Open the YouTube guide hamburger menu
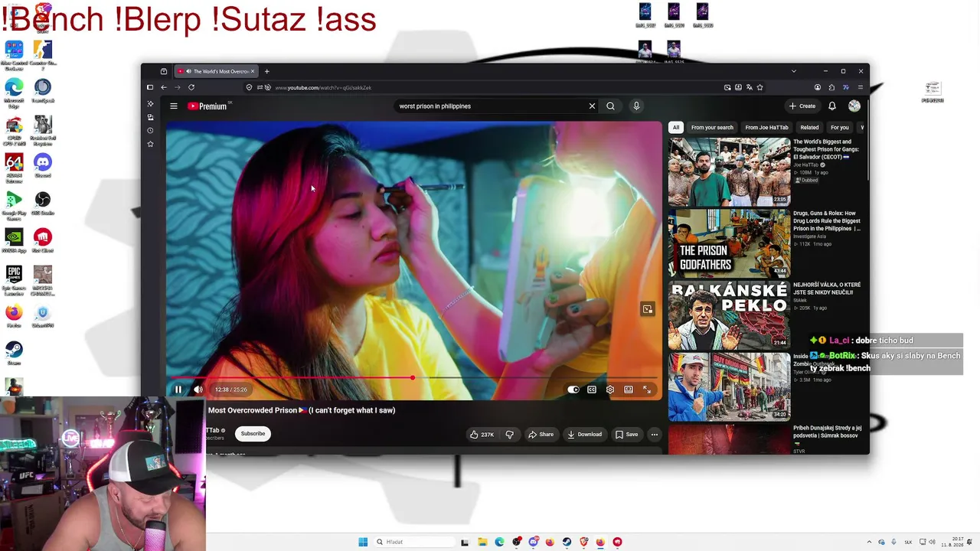The width and height of the screenshot is (980, 551). 174,106
